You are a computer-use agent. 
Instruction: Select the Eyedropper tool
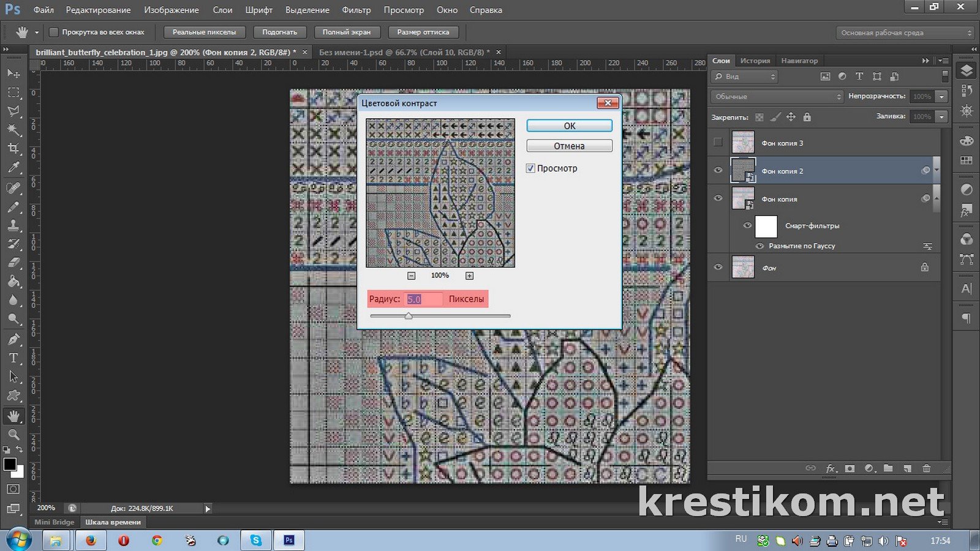(x=13, y=168)
